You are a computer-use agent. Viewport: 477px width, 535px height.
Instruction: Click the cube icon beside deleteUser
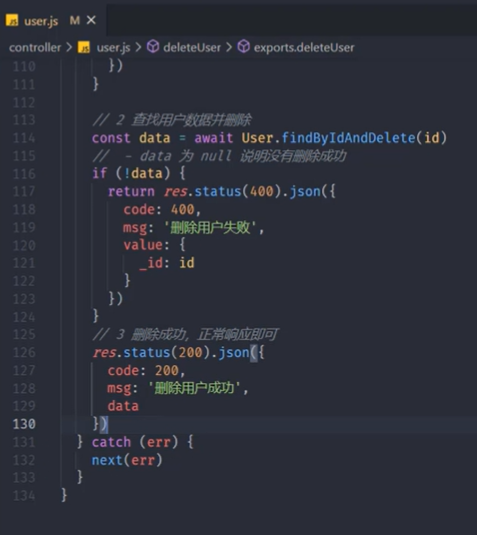[153, 46]
